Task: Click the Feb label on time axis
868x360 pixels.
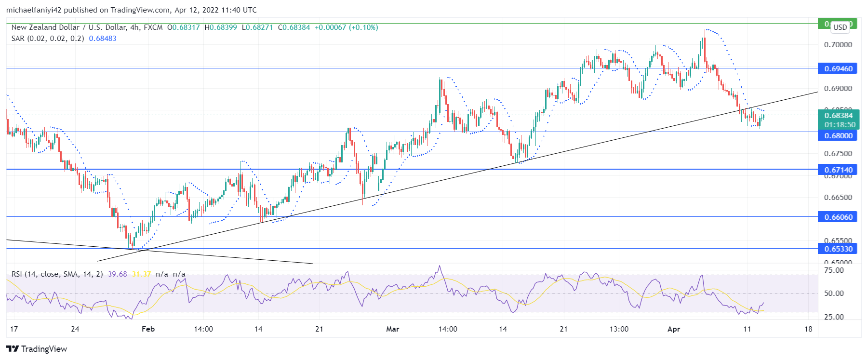Action: pos(148,329)
